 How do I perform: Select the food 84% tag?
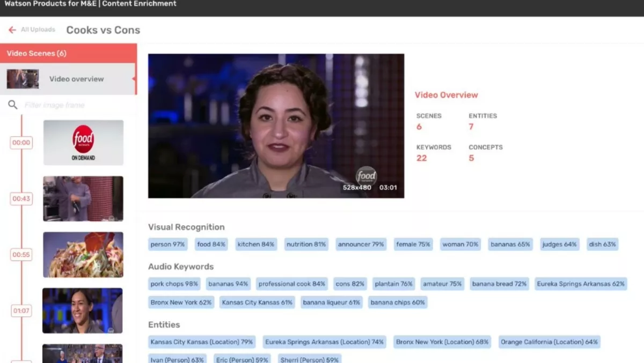tap(211, 245)
